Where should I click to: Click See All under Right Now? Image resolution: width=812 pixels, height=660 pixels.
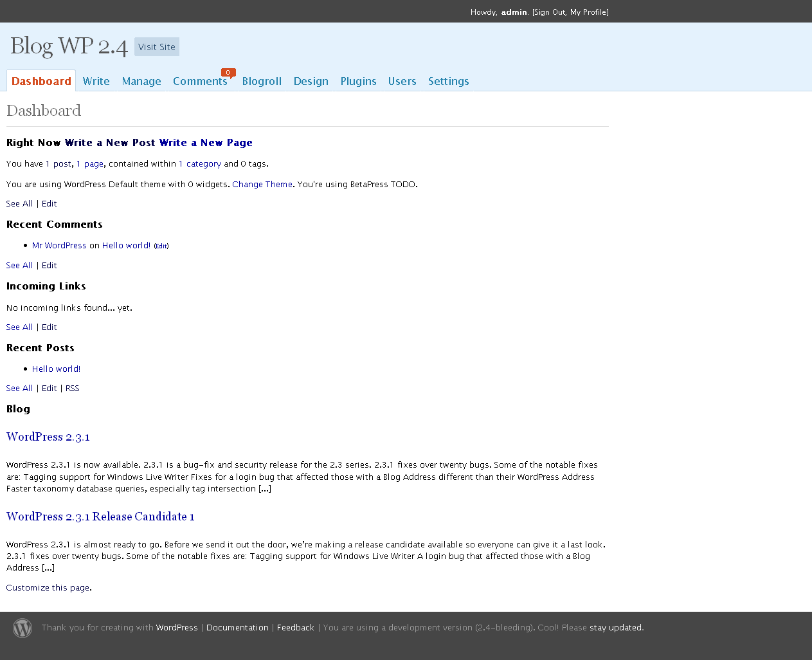[x=19, y=204]
